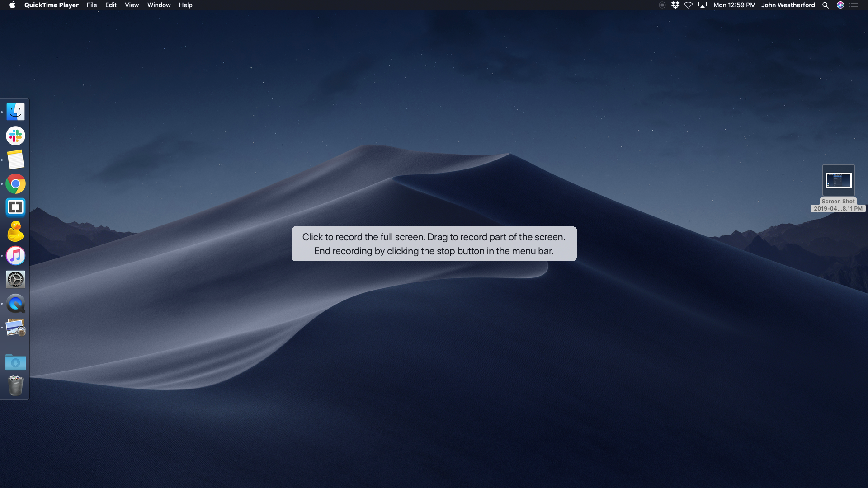This screenshot has width=868, height=488.
Task: Open the Wi-Fi status menu
Action: tap(688, 5)
